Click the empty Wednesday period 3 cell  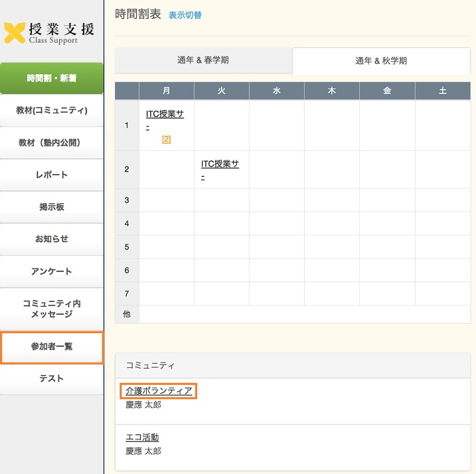(277, 201)
